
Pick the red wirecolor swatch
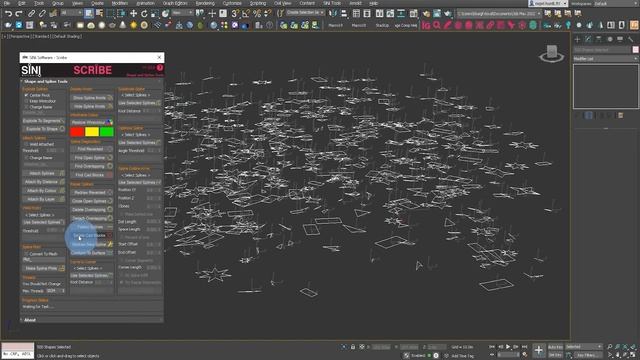click(x=77, y=132)
